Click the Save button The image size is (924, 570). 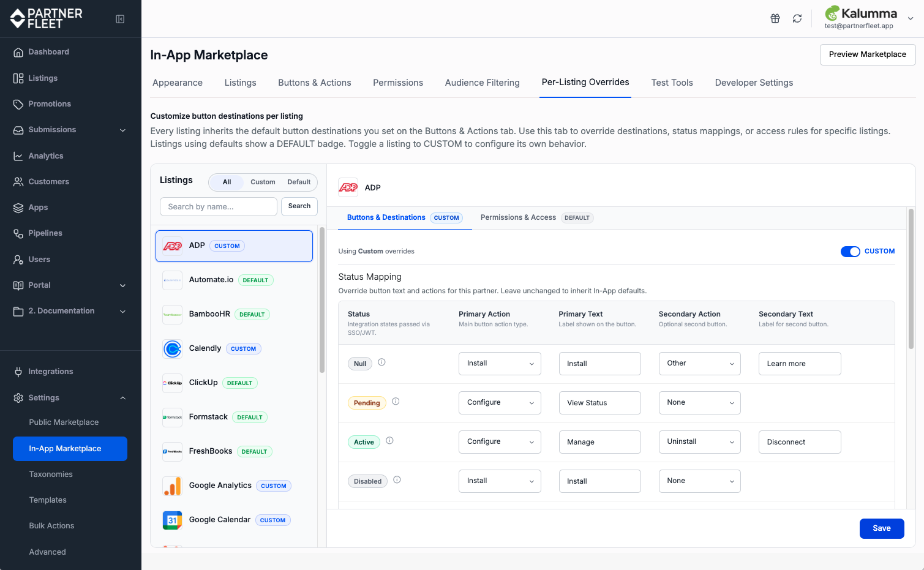882,528
